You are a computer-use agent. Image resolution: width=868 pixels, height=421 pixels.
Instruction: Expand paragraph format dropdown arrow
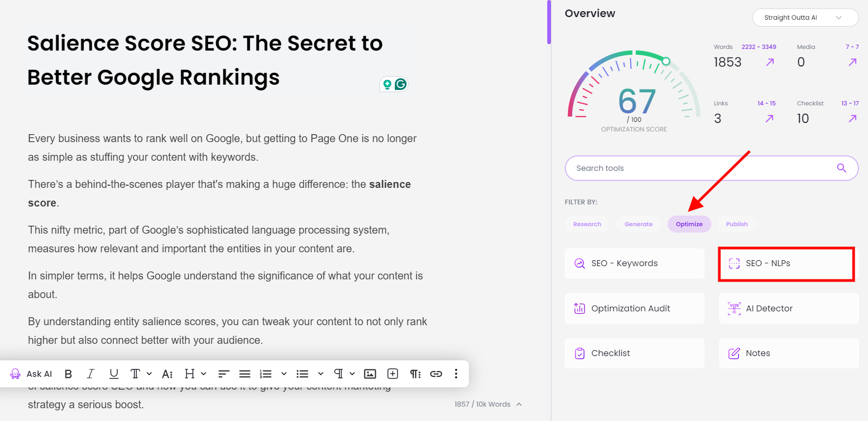click(x=352, y=374)
